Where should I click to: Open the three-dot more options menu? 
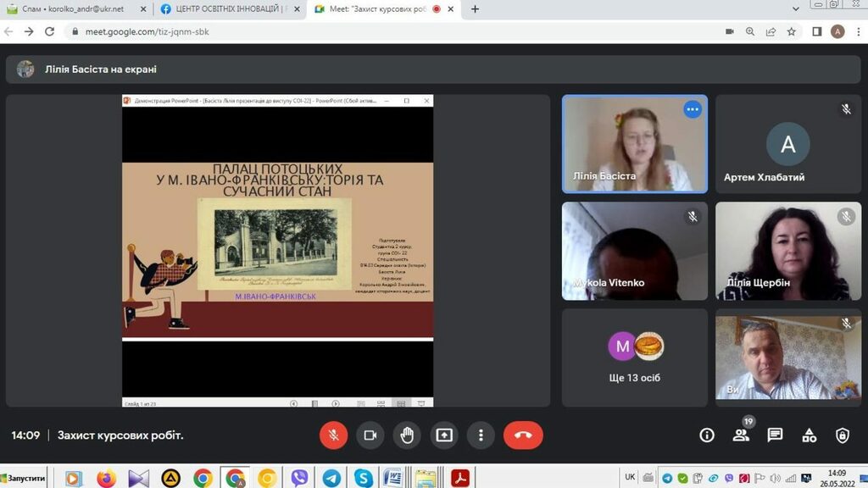(481, 435)
